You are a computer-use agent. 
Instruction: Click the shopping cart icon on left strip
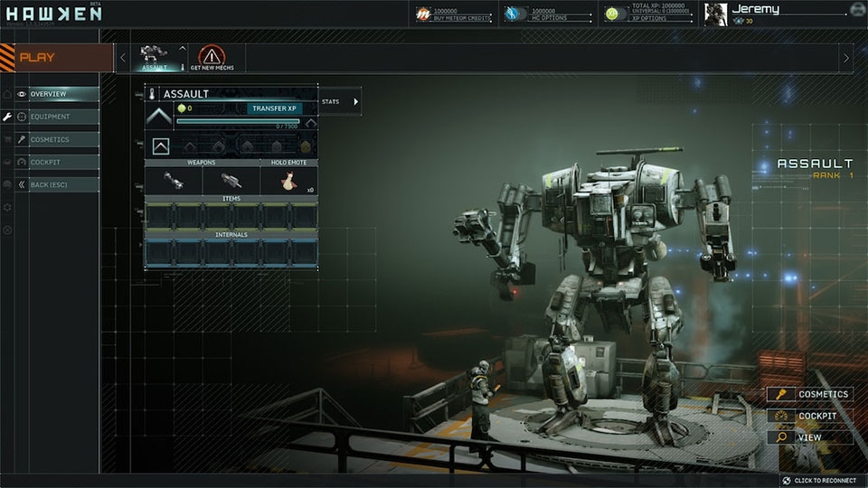pos(7,139)
